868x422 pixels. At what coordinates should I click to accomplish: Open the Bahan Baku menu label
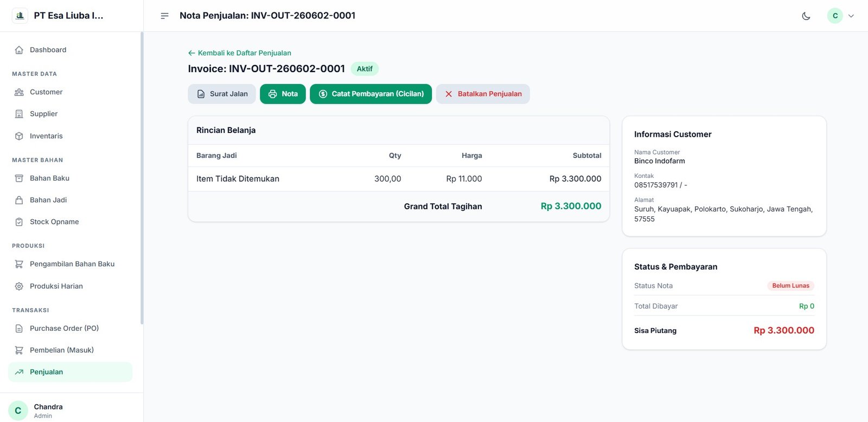[x=49, y=178]
